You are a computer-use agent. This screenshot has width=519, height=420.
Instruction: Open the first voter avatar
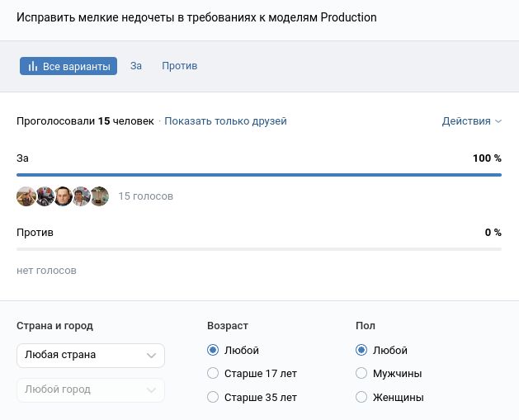click(26, 196)
